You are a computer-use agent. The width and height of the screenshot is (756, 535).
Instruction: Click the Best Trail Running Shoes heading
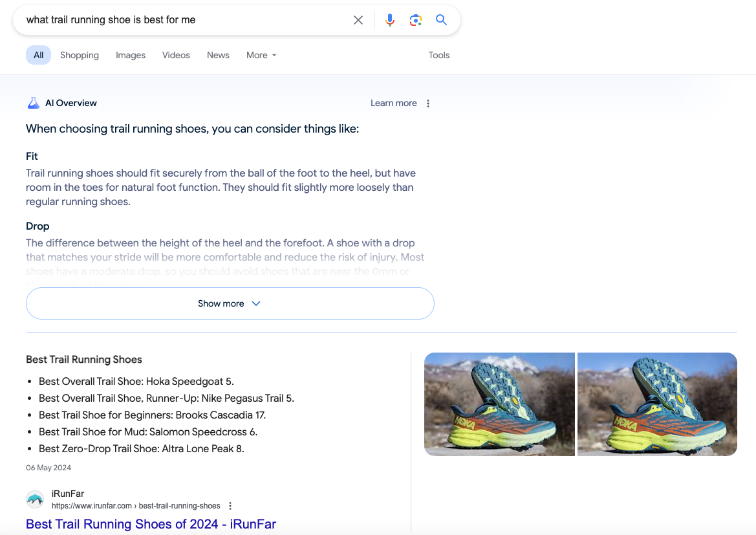(84, 360)
